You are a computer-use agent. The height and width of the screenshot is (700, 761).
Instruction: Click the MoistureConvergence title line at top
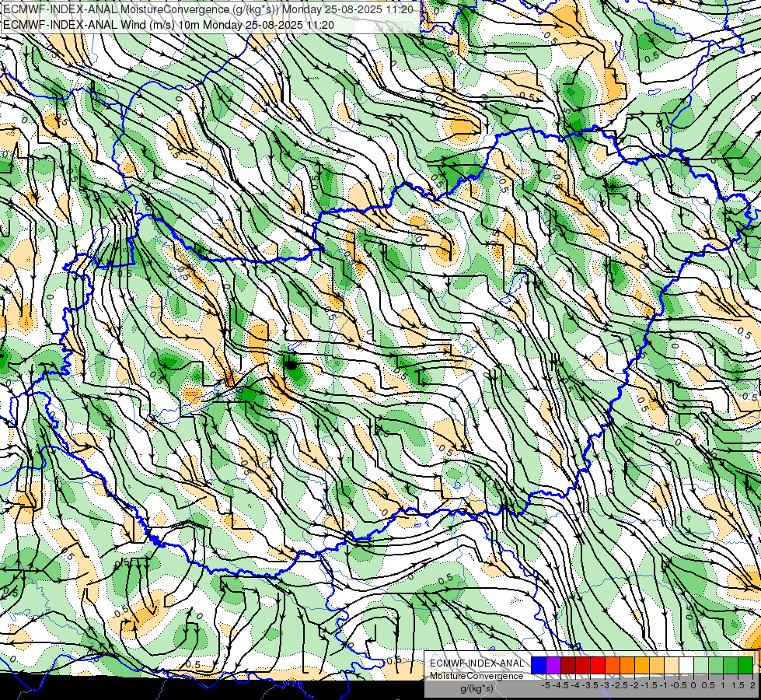pos(208,9)
